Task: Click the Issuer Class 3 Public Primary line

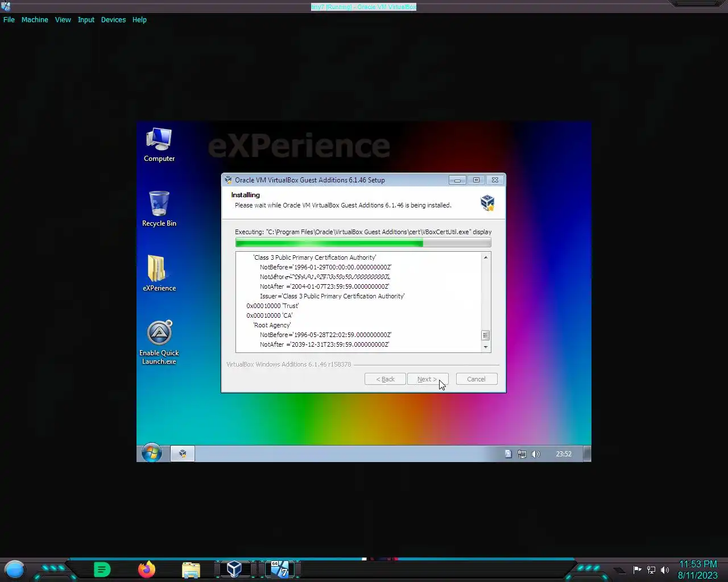Action: [x=332, y=296]
